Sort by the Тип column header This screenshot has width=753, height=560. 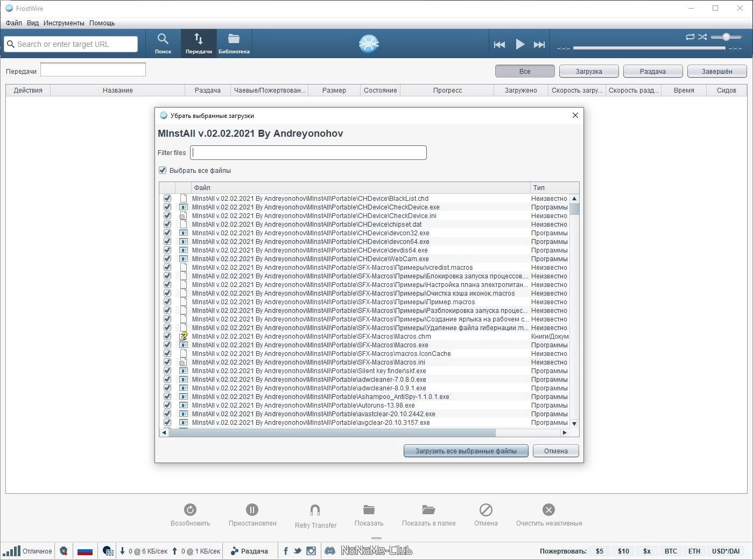(554, 187)
